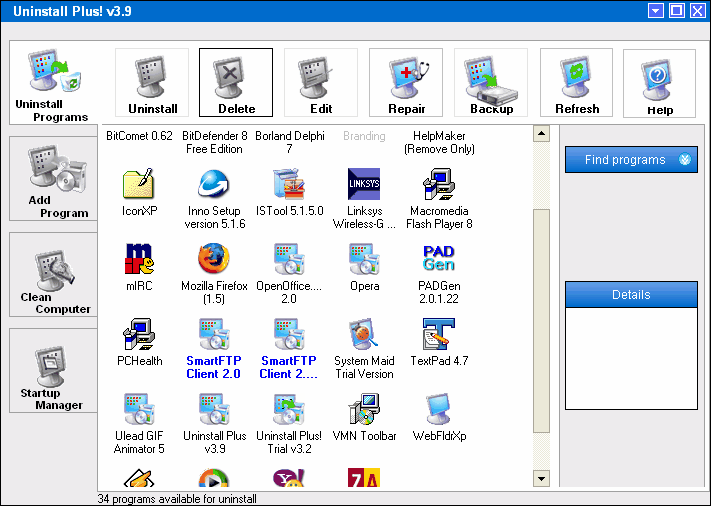The image size is (711, 506).
Task: Select Inno Setup version 5.1.6 icon
Action: click(214, 184)
